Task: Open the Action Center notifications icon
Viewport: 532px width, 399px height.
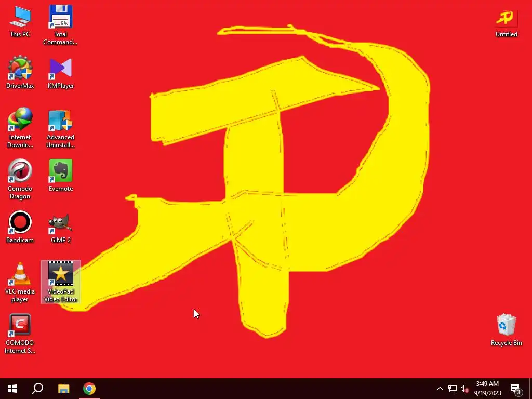Action: (516, 389)
